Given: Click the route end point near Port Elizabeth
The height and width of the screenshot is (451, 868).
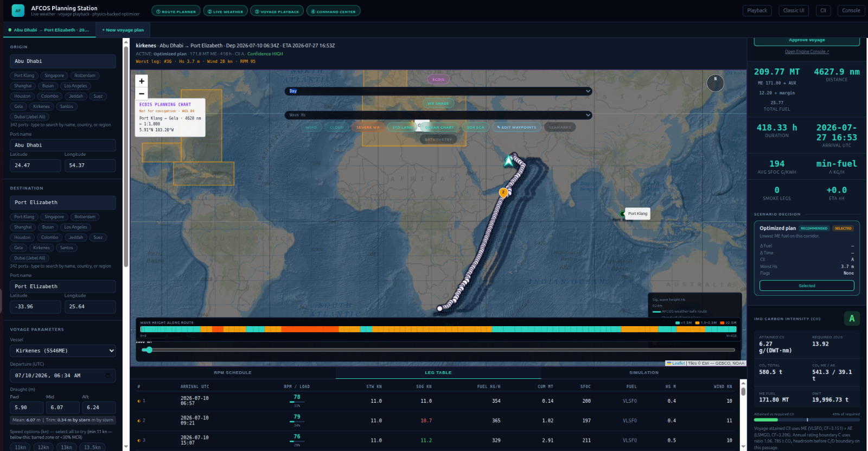Looking at the screenshot, I should tap(439, 309).
